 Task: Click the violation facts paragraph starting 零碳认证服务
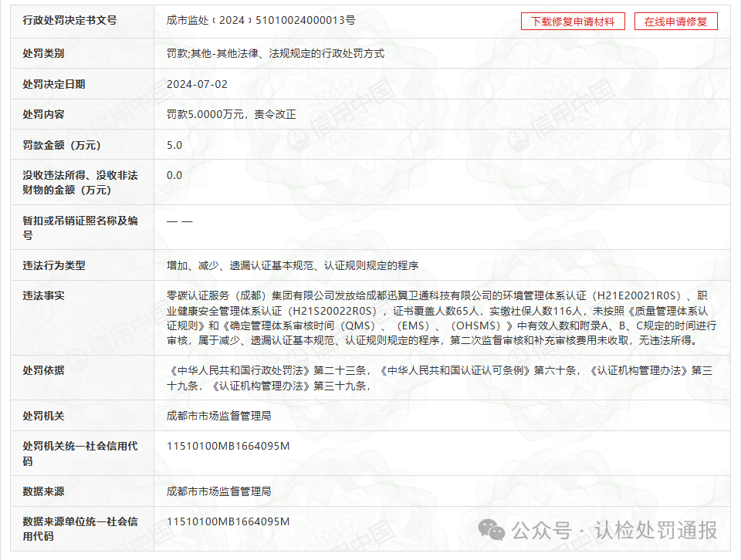(442, 318)
